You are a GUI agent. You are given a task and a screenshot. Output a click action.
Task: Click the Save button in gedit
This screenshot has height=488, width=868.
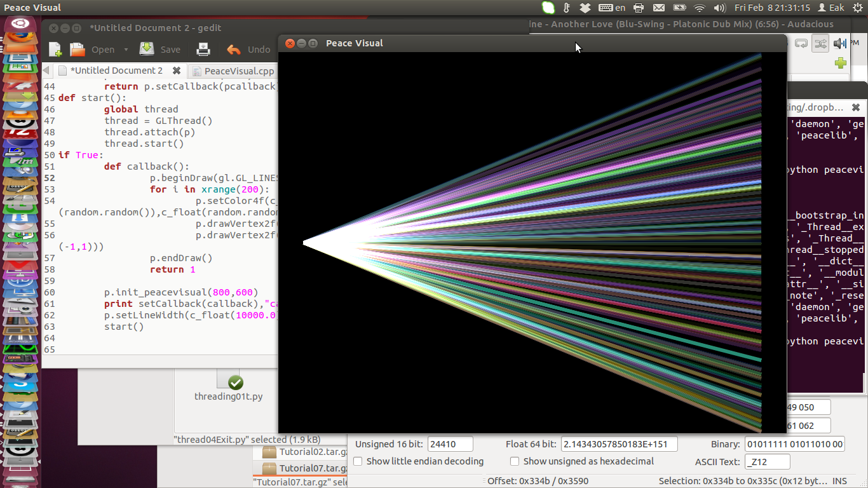point(160,50)
